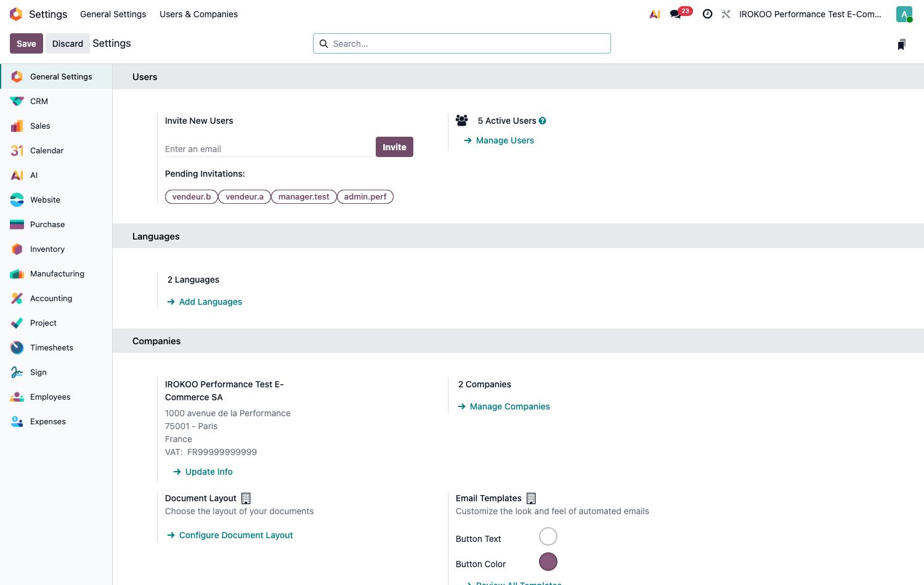Select Purchase in the settings sidebar
The width and height of the screenshot is (924, 585).
point(56,224)
